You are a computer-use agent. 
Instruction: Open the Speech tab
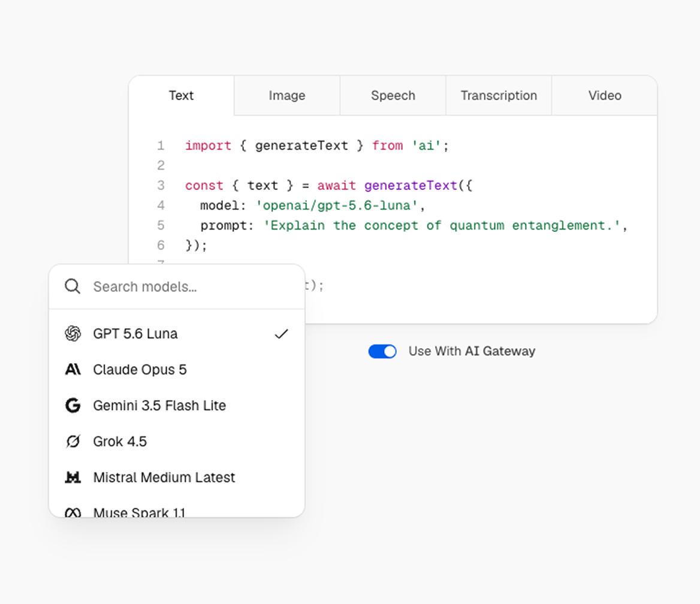click(393, 95)
